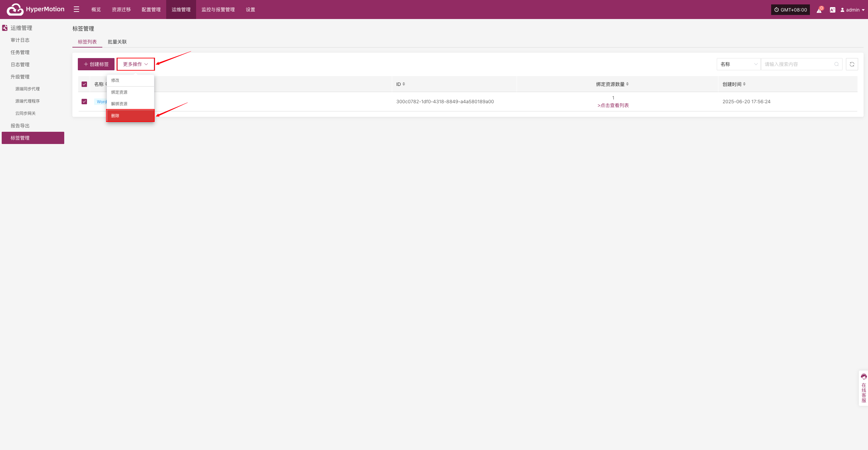Open the online customer service widget
The width and height of the screenshot is (868, 450).
tap(864, 388)
